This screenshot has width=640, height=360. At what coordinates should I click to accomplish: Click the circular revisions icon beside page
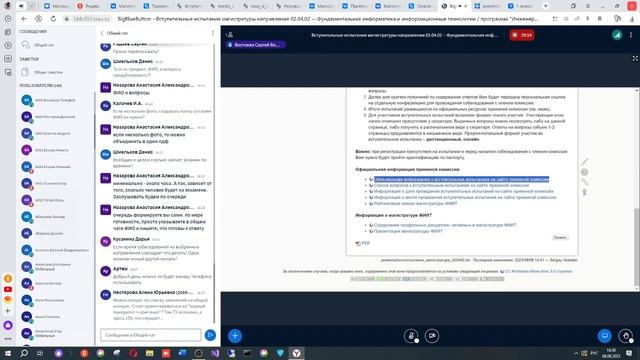click(x=584, y=172)
